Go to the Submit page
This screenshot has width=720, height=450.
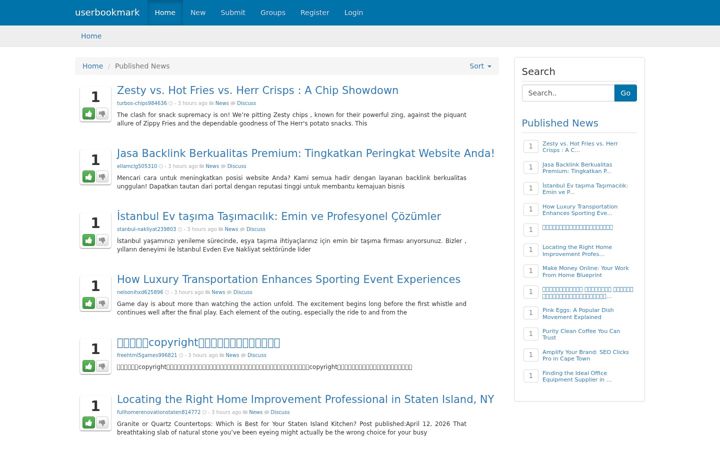tap(233, 12)
